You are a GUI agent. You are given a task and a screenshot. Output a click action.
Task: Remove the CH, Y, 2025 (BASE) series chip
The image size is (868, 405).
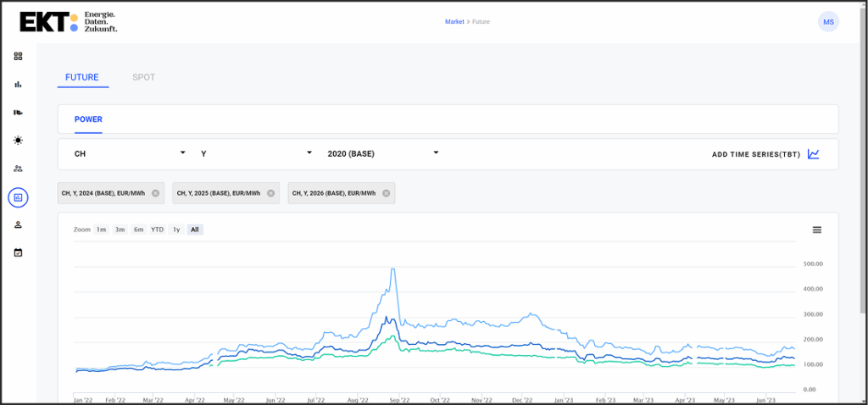point(270,193)
